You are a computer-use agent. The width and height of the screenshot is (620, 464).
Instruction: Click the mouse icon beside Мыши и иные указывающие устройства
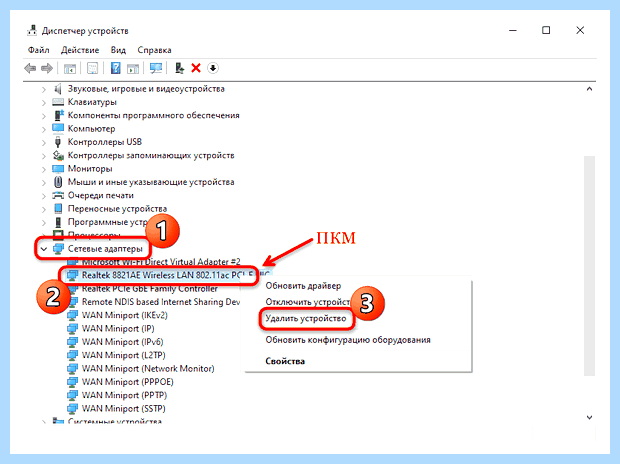(x=58, y=182)
